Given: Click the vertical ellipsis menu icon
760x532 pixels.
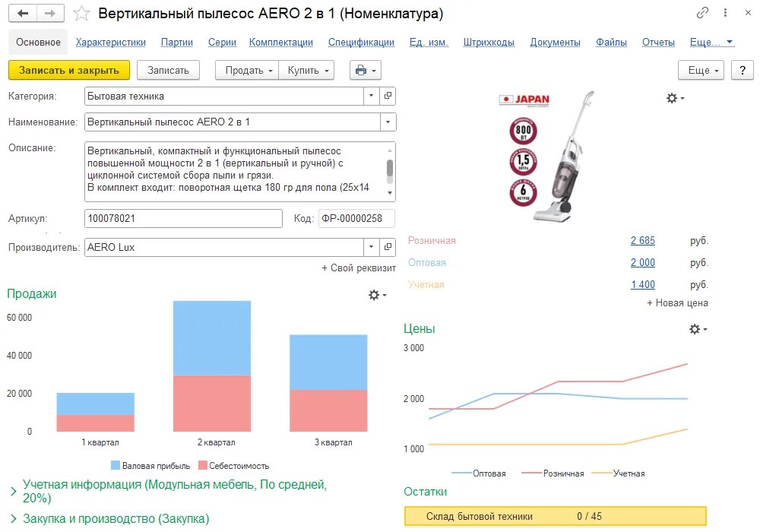Looking at the screenshot, I should [x=724, y=13].
